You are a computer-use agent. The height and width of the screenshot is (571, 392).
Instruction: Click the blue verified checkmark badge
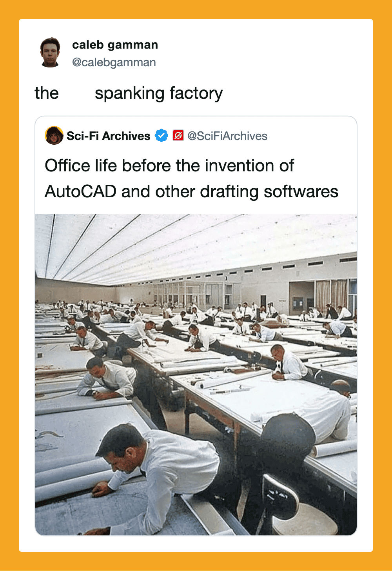pos(162,136)
